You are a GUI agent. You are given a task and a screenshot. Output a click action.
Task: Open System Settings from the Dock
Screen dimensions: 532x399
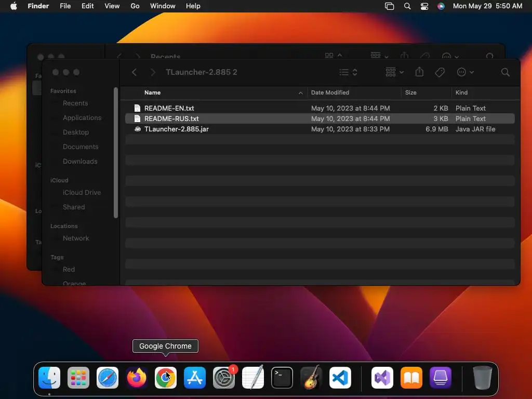pyautogui.click(x=224, y=378)
